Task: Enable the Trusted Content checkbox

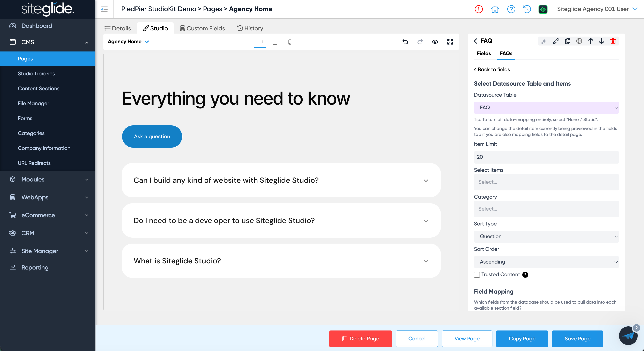Action: coord(477,275)
